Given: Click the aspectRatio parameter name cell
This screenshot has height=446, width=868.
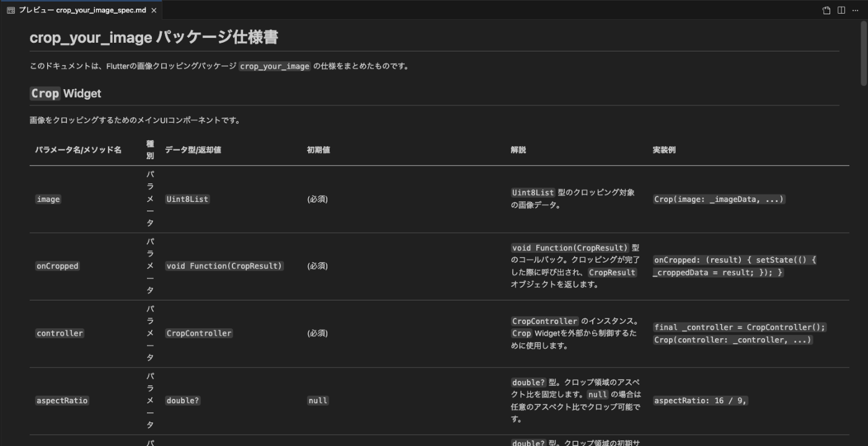Looking at the screenshot, I should [62, 401].
